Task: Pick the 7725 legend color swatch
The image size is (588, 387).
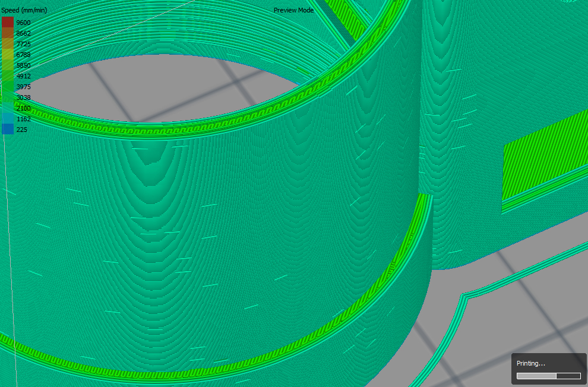Action: [x=8, y=44]
